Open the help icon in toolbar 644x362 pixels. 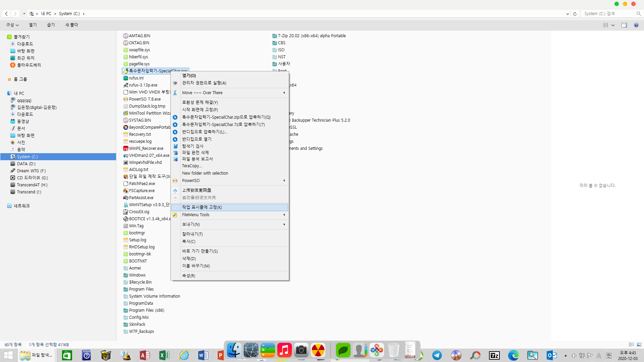click(x=636, y=25)
